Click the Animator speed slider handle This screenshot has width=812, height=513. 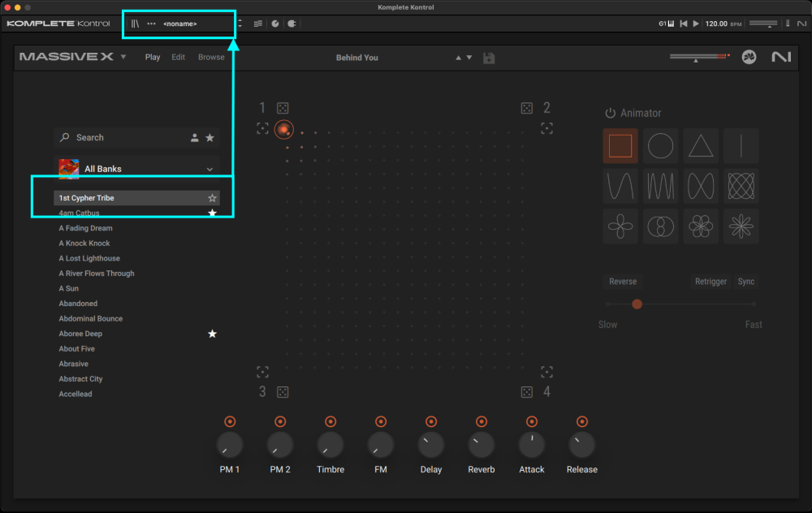[637, 304]
